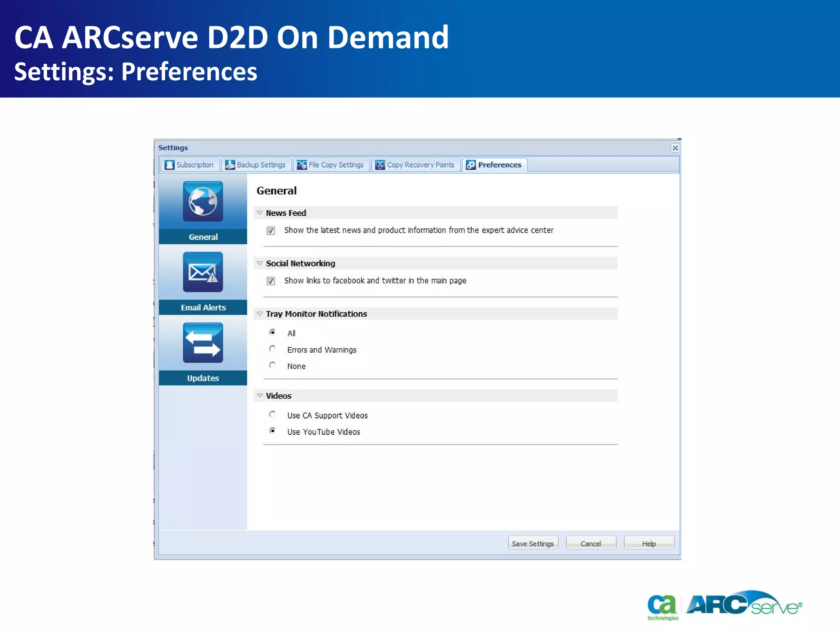
Task: Open the General globe icon in sidebar
Action: pos(203,201)
